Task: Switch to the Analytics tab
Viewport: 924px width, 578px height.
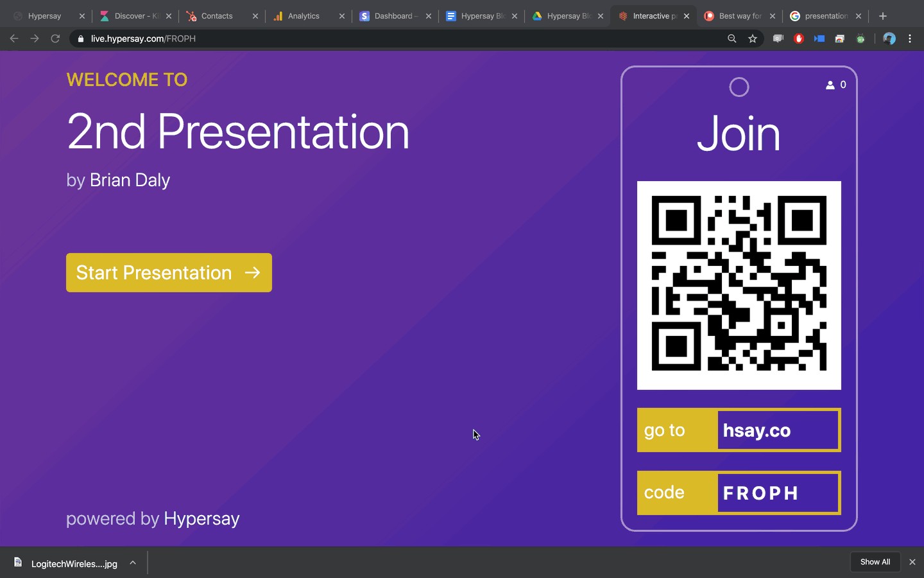Action: pyautogui.click(x=304, y=16)
